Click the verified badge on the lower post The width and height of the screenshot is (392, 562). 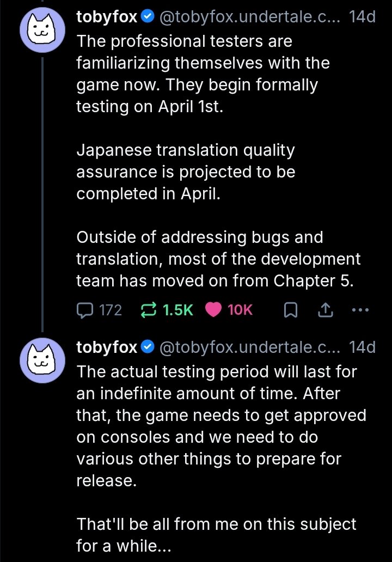[147, 347]
